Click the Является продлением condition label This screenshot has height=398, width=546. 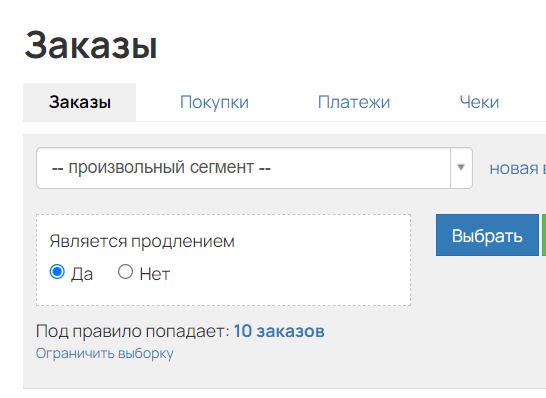point(142,241)
